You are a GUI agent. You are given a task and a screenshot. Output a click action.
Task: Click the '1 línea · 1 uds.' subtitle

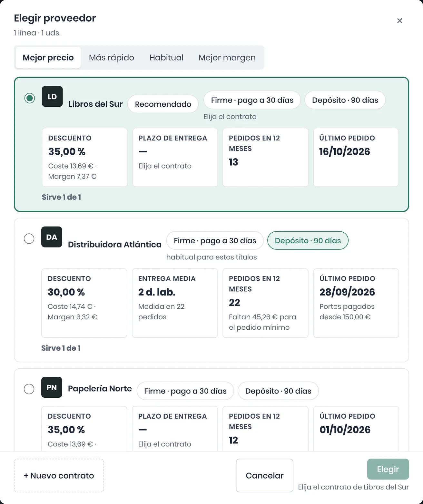coord(37,33)
